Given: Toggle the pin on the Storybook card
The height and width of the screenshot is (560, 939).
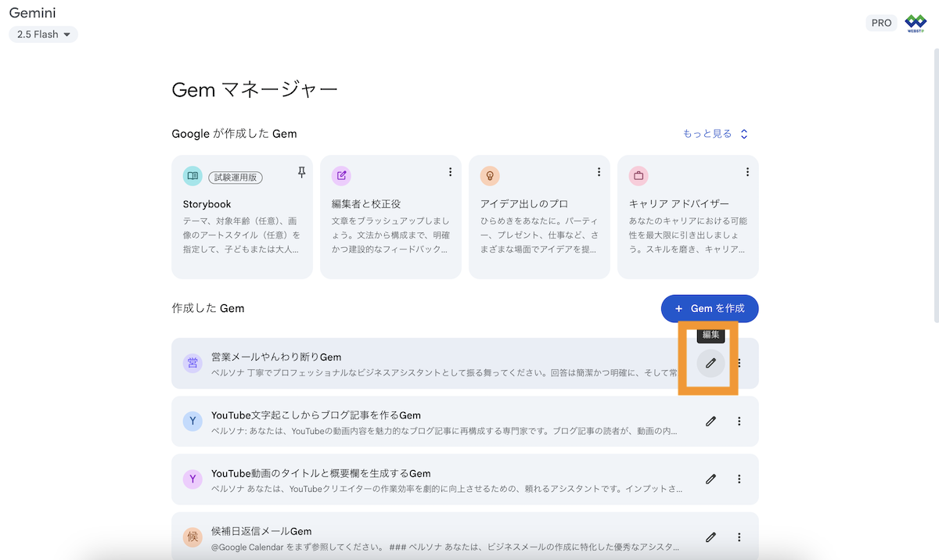Looking at the screenshot, I should 301,173.
